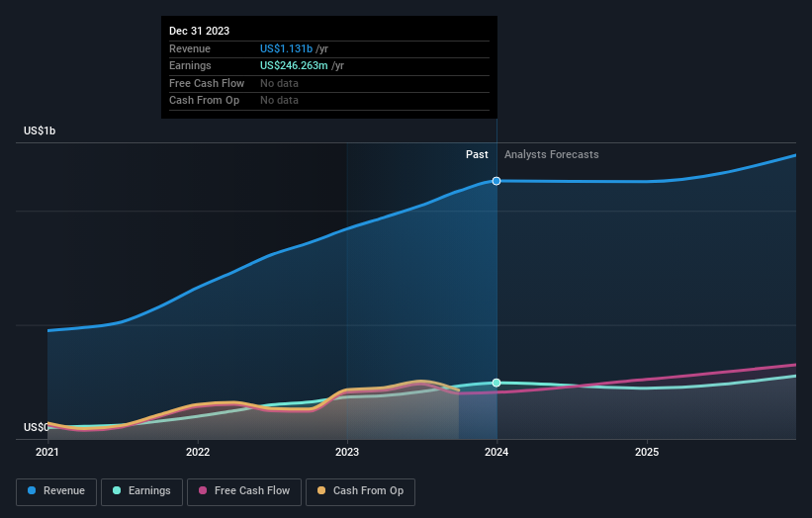Click the 2021 x-axis label
Viewport: 812px width, 518px height.
tap(47, 452)
